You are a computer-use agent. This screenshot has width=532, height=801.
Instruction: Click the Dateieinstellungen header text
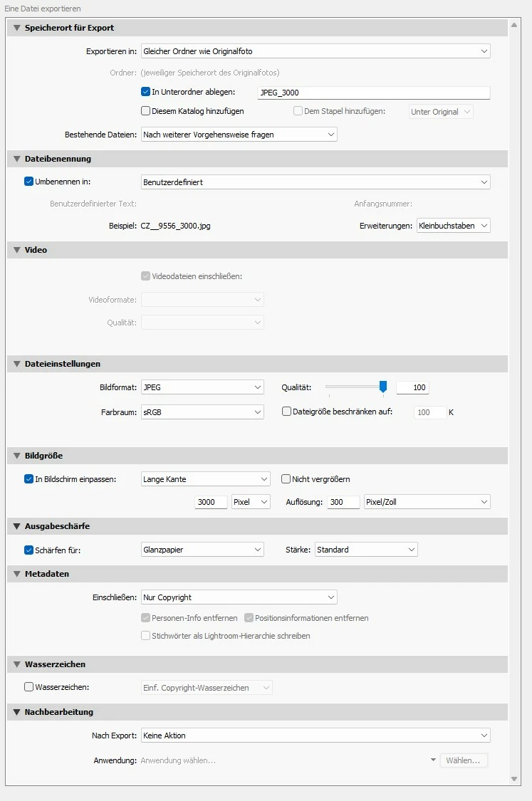click(63, 364)
